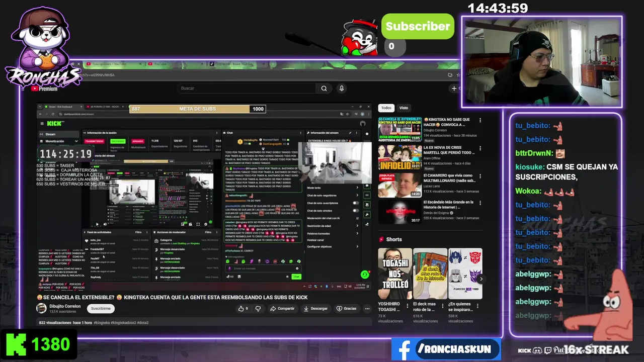Open KINGTEKA NO SABE video thumbnail
644x362 pixels.
400,130
